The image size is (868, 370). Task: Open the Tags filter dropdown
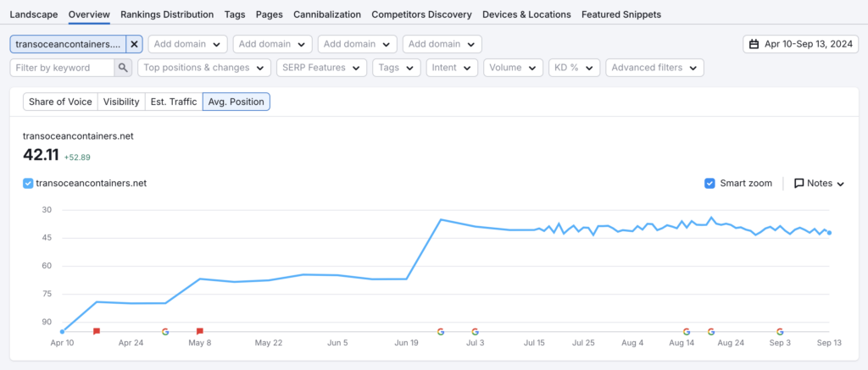[397, 68]
